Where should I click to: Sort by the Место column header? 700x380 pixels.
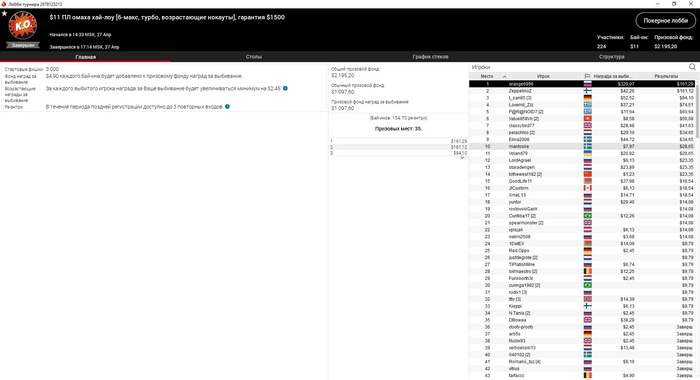coord(488,76)
